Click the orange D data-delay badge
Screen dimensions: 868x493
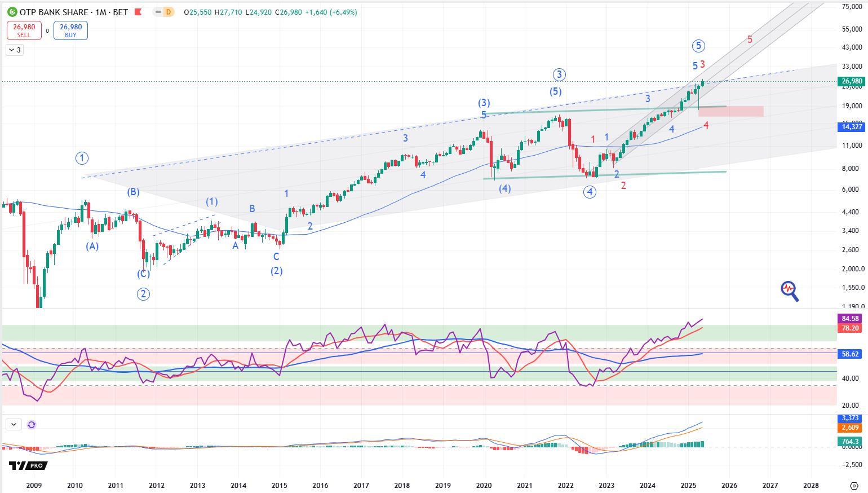[168, 12]
